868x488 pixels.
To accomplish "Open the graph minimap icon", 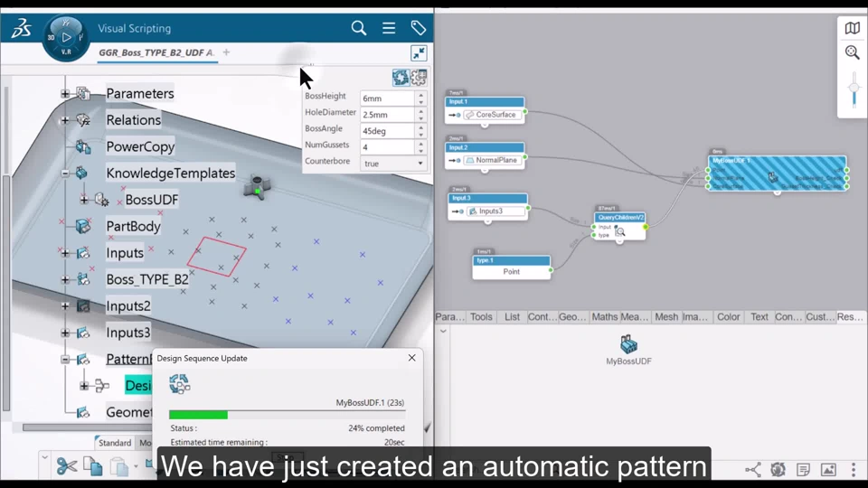I will click(852, 28).
